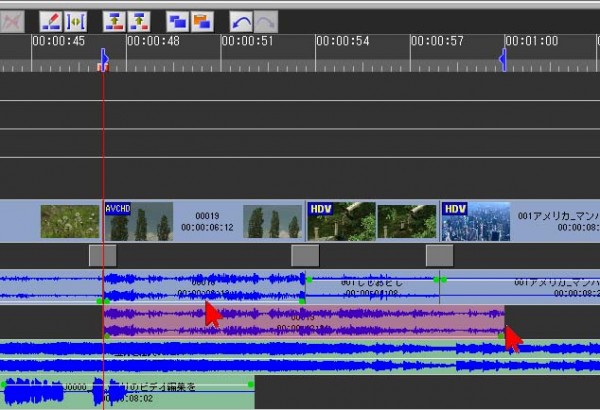Select the gray transition box before AVCHD clip
This screenshot has height=410, width=600.
102,255
